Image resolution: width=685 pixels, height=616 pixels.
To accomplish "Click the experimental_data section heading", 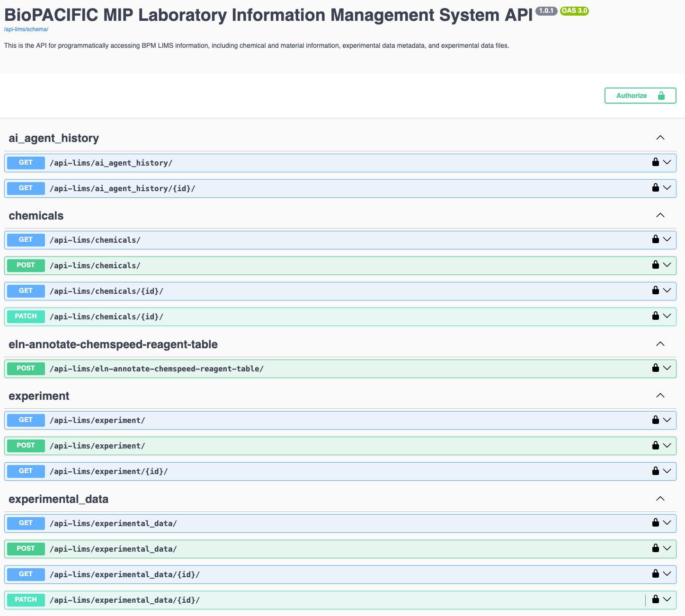I will (x=59, y=499).
